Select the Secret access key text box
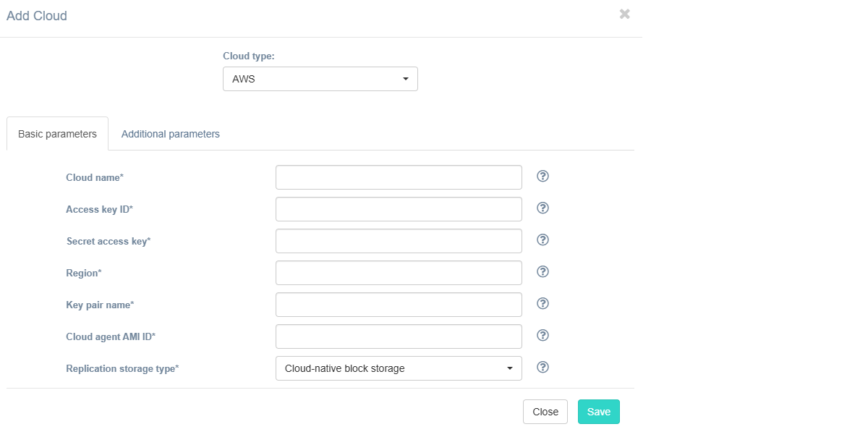The height and width of the screenshot is (445, 868). pyautogui.click(x=399, y=241)
